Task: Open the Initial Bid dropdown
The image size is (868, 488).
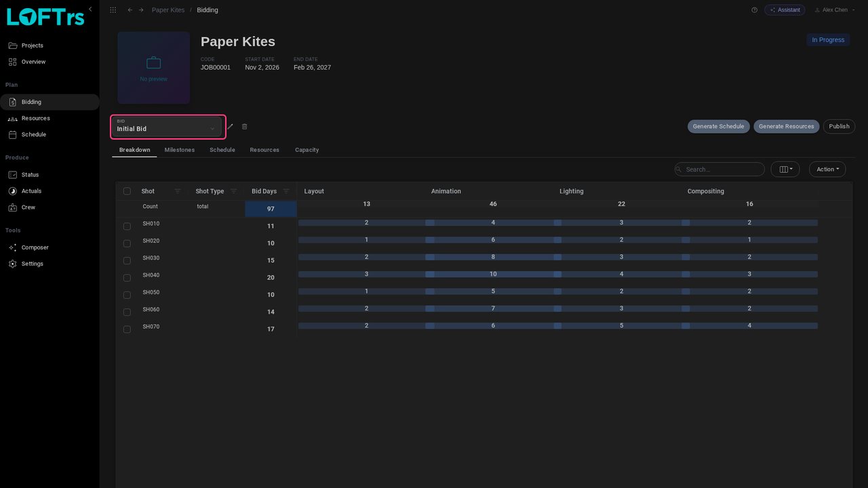Action: [167, 126]
